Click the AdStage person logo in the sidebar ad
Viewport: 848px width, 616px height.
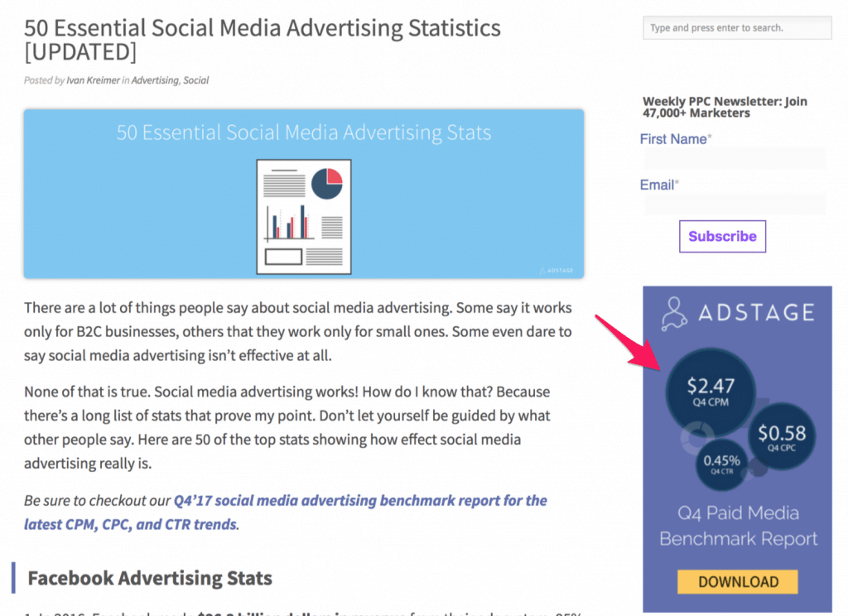point(672,313)
